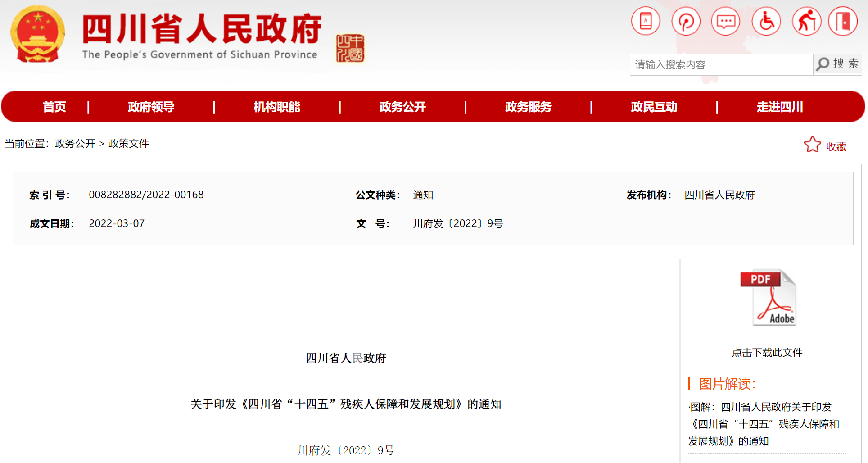This screenshot has width=868, height=463.
Task: Open the 首页 home menu item
Action: pos(54,107)
